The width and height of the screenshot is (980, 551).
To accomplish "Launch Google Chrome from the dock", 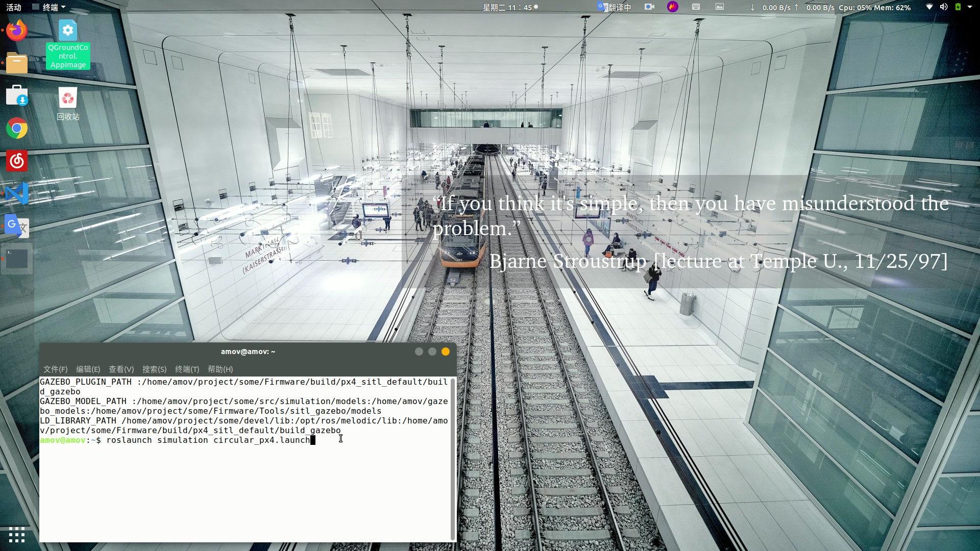I will click(x=17, y=129).
